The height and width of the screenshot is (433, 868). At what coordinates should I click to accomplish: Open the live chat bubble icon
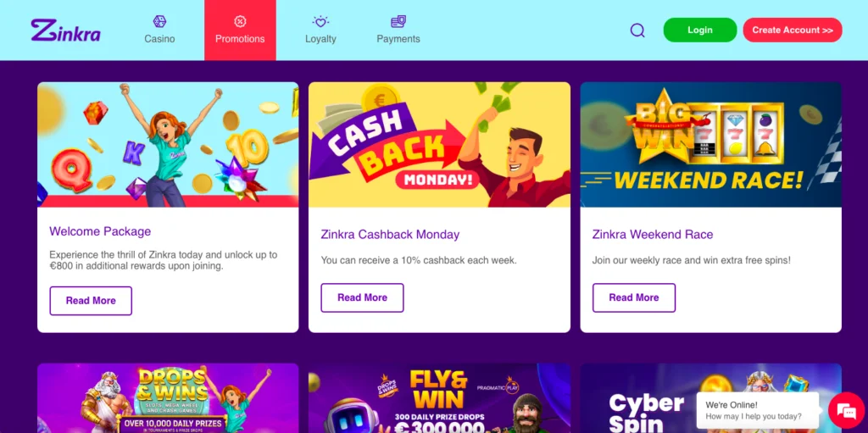click(x=847, y=410)
